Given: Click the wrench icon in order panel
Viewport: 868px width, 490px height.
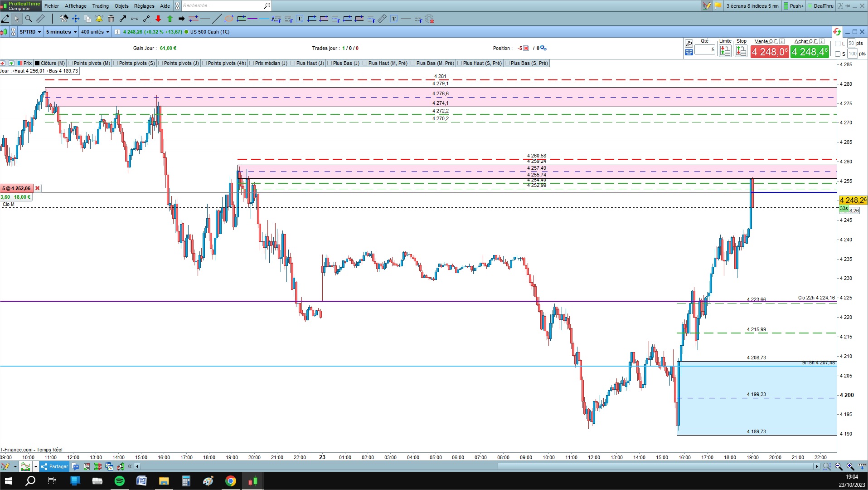Looking at the screenshot, I should [689, 44].
